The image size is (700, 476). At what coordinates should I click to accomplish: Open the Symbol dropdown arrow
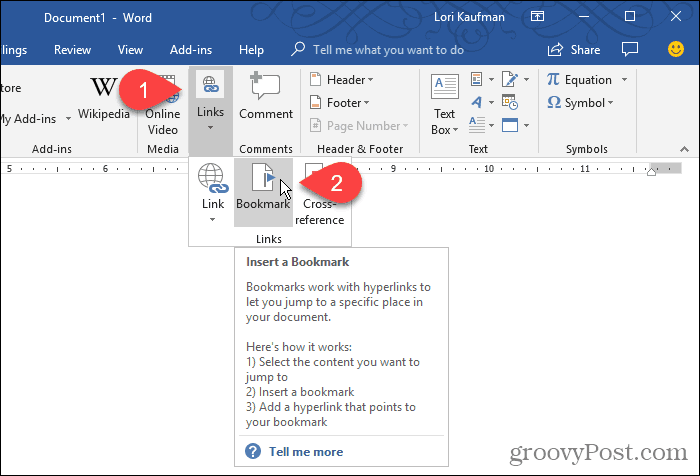pos(610,103)
